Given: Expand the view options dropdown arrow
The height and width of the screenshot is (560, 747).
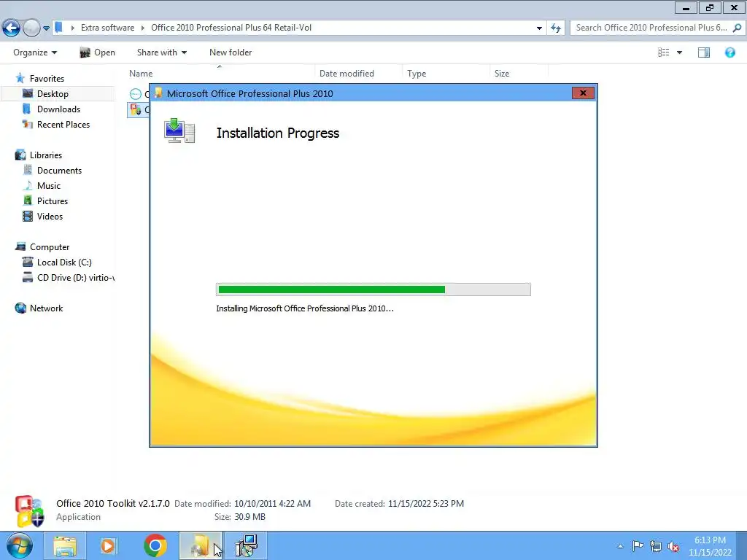Looking at the screenshot, I should (679, 52).
